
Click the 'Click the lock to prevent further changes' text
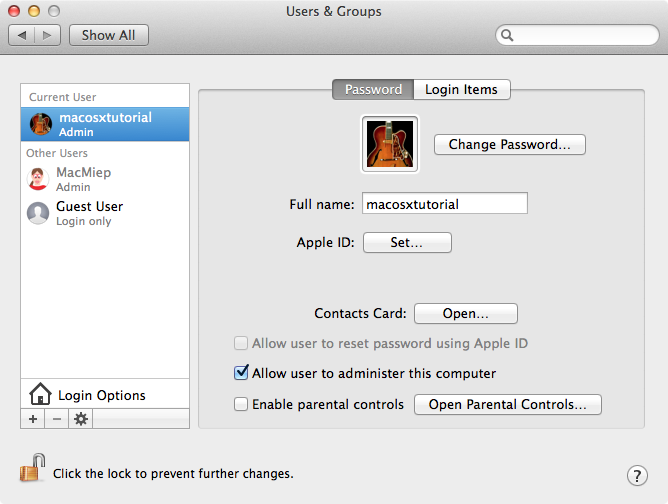point(173,474)
